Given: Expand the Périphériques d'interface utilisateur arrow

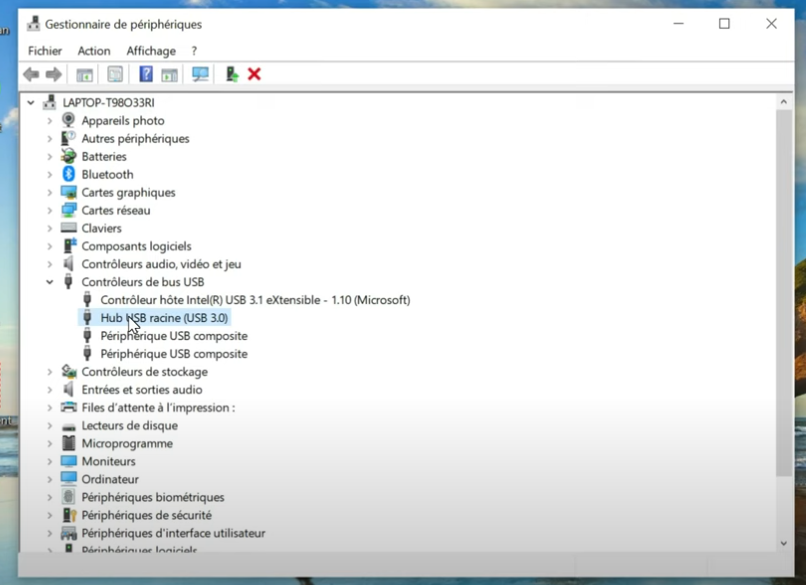Looking at the screenshot, I should 49,533.
